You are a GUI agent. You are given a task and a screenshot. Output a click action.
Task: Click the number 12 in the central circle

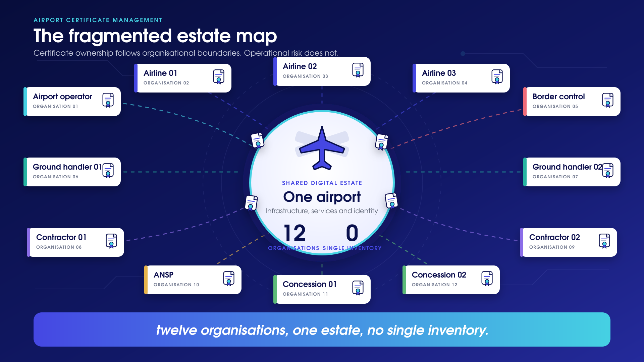tap(294, 233)
